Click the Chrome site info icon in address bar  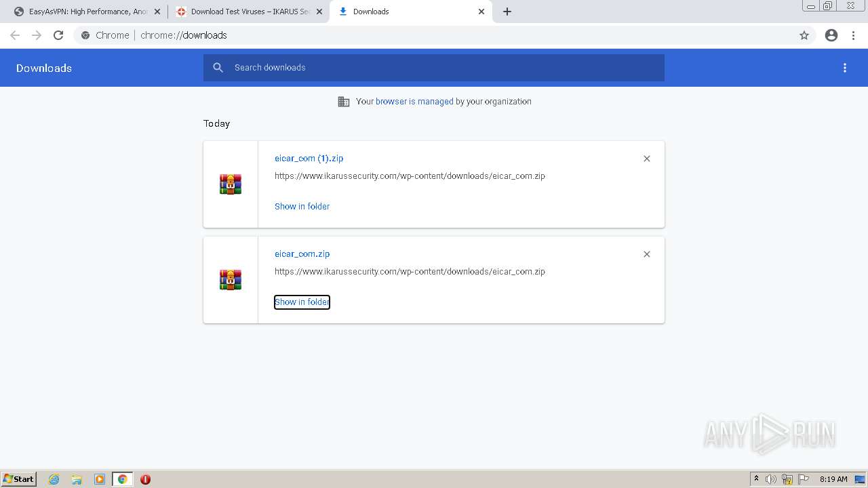click(x=85, y=35)
